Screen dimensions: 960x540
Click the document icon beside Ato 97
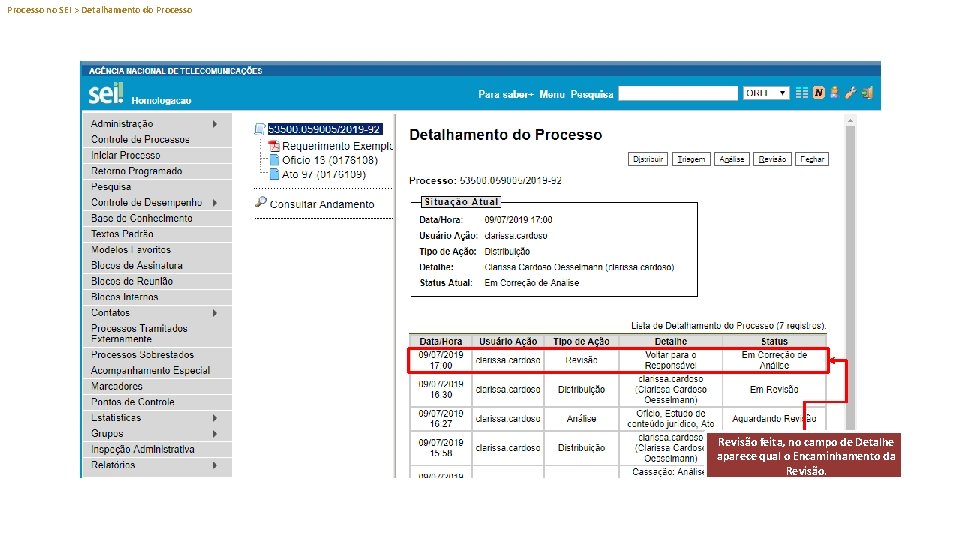click(274, 174)
